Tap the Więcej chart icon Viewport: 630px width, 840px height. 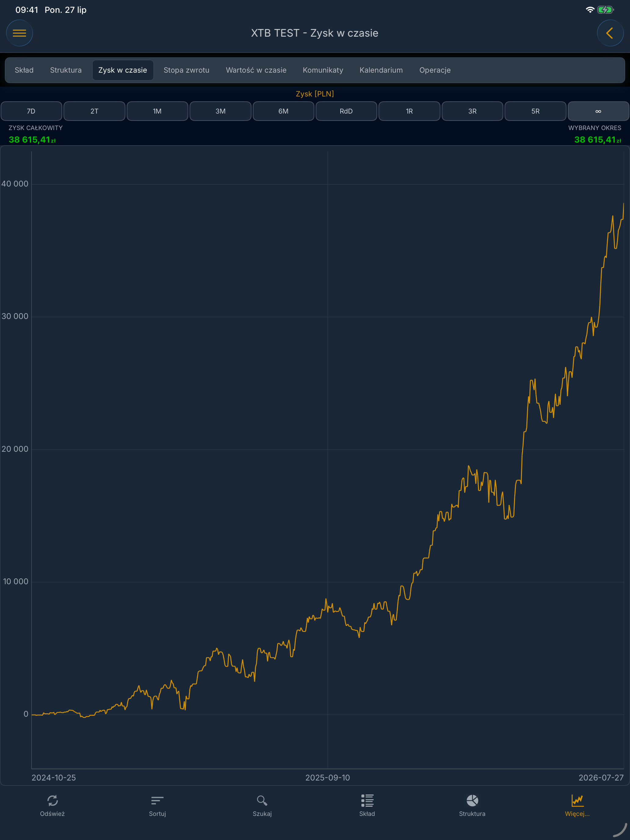tap(577, 801)
